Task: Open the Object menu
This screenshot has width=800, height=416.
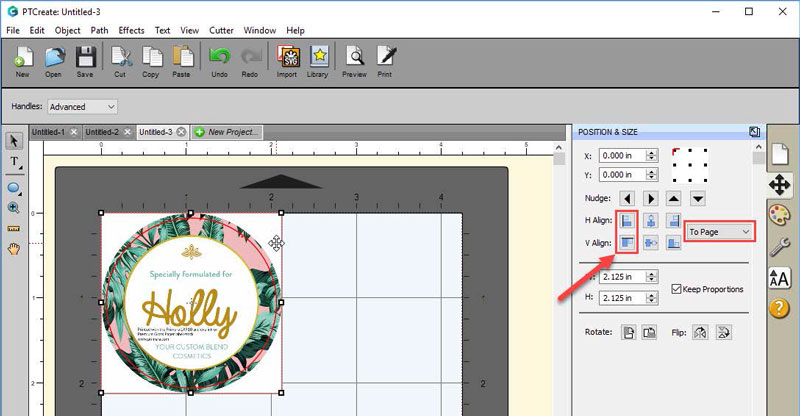Action: (67, 30)
